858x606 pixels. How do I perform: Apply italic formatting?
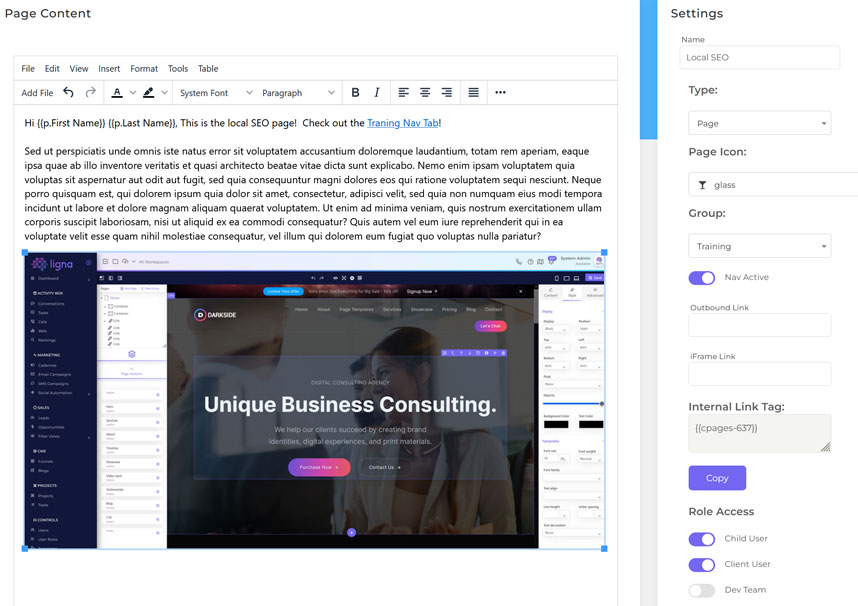click(x=378, y=92)
